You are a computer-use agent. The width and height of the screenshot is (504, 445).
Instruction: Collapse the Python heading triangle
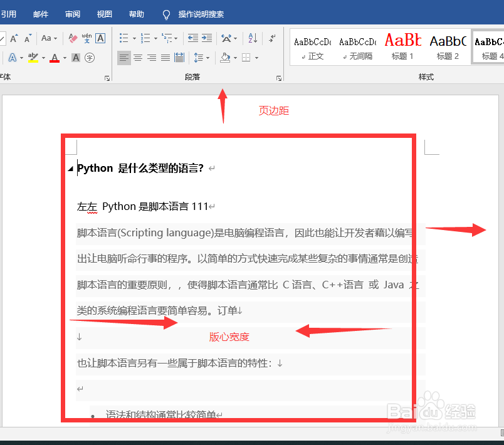pos(70,169)
